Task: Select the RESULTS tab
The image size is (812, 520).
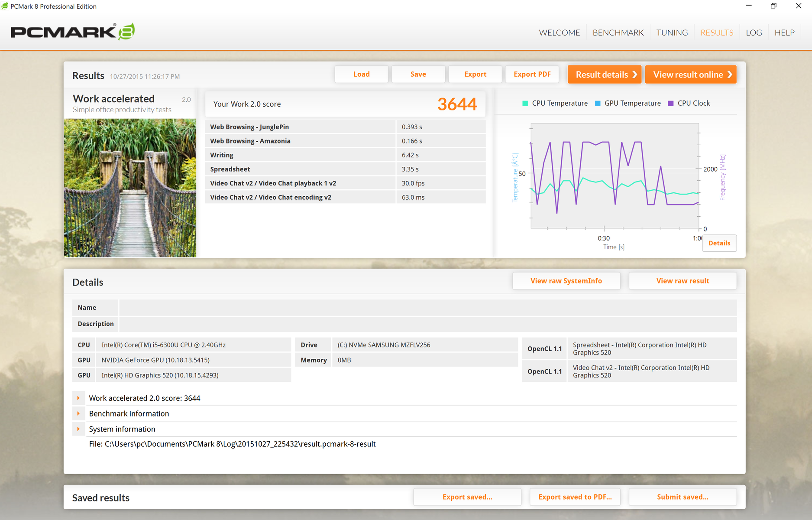Action: [717, 32]
